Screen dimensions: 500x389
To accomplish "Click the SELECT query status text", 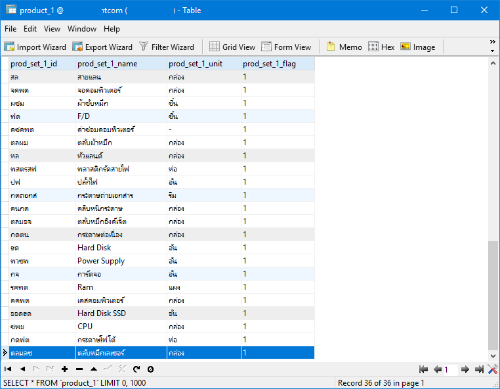I will (75, 383).
